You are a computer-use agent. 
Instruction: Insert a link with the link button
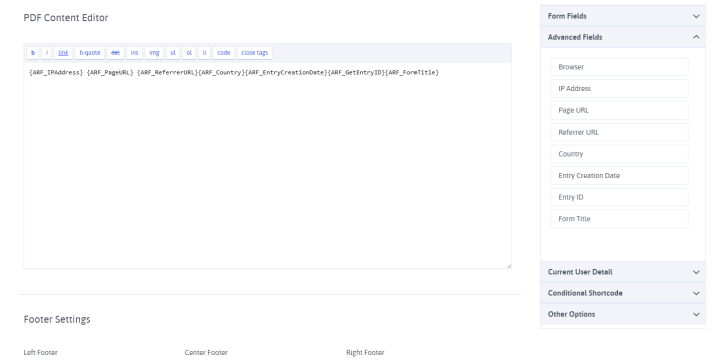click(63, 53)
